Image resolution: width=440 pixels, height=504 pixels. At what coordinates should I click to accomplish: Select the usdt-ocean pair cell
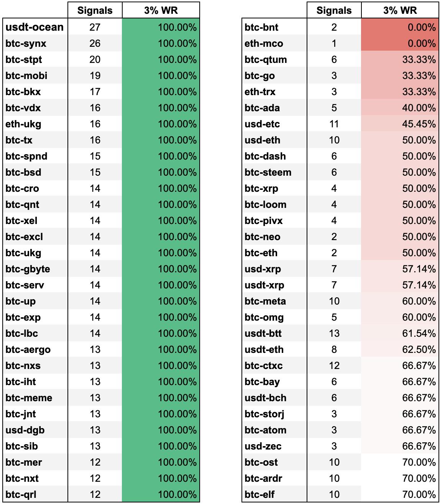tap(35, 27)
